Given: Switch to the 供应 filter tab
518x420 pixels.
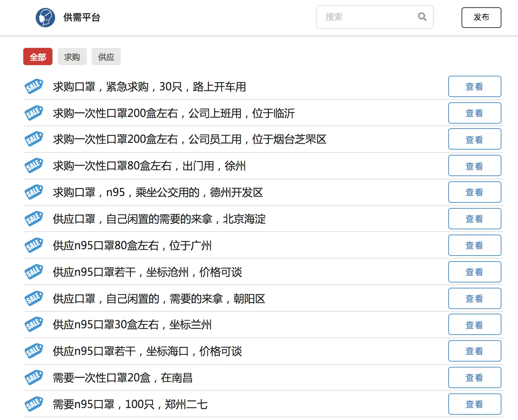Looking at the screenshot, I should coord(106,57).
